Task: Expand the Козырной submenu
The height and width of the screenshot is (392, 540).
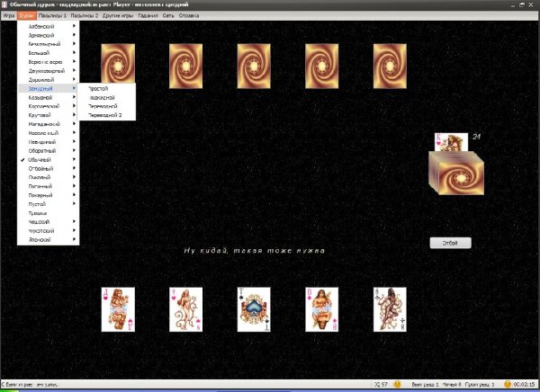Action: pos(41,97)
